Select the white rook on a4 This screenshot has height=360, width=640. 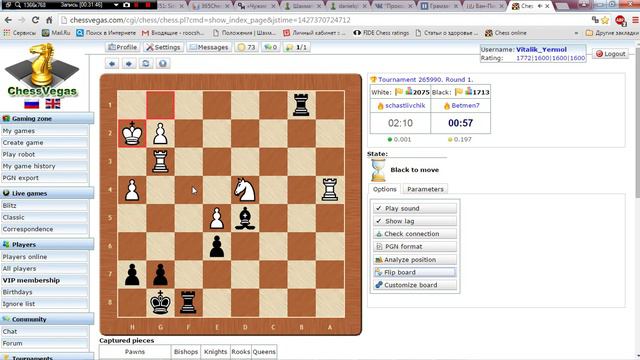(330, 190)
